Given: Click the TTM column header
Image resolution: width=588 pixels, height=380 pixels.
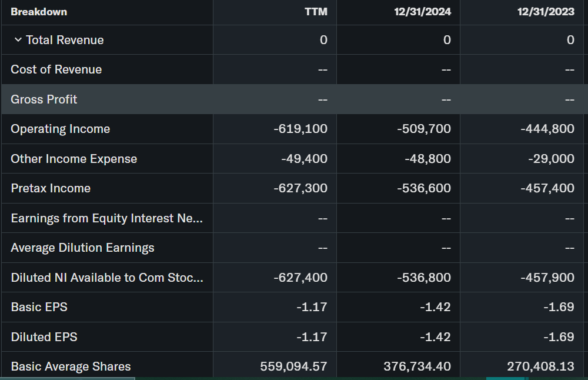Looking at the screenshot, I should pos(316,12).
